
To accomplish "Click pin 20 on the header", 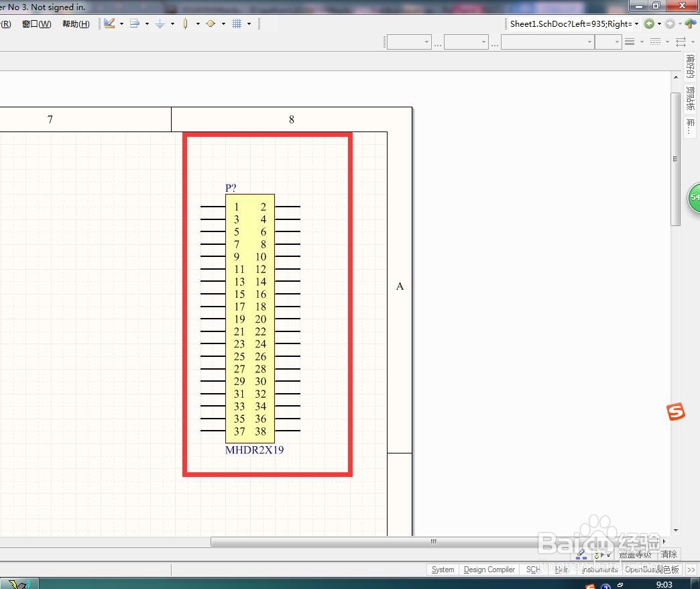I will [288, 319].
